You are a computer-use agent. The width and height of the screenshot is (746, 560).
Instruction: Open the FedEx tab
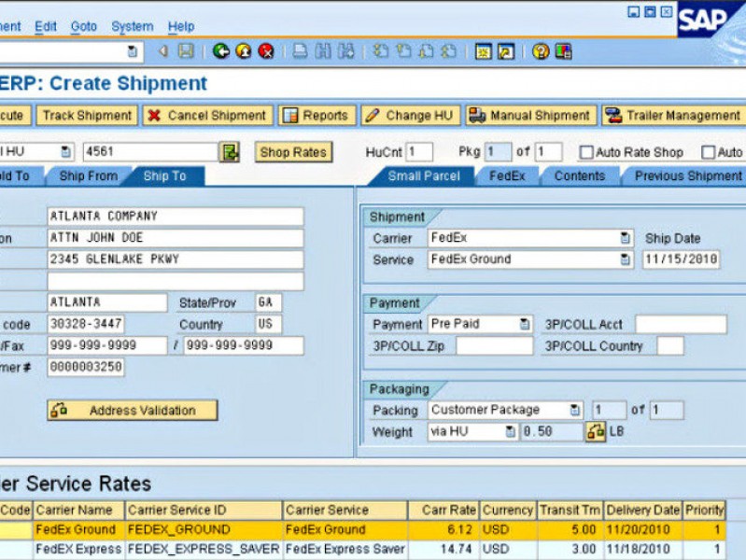pyautogui.click(x=507, y=176)
